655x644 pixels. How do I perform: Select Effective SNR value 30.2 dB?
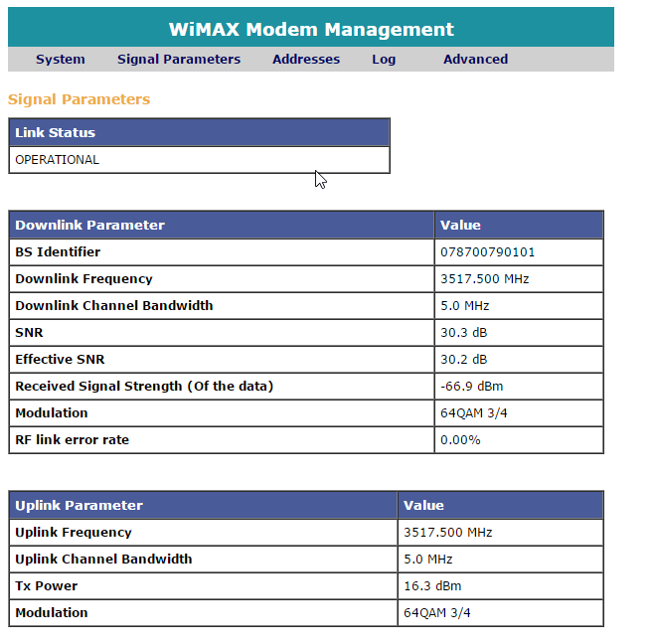[x=464, y=359]
